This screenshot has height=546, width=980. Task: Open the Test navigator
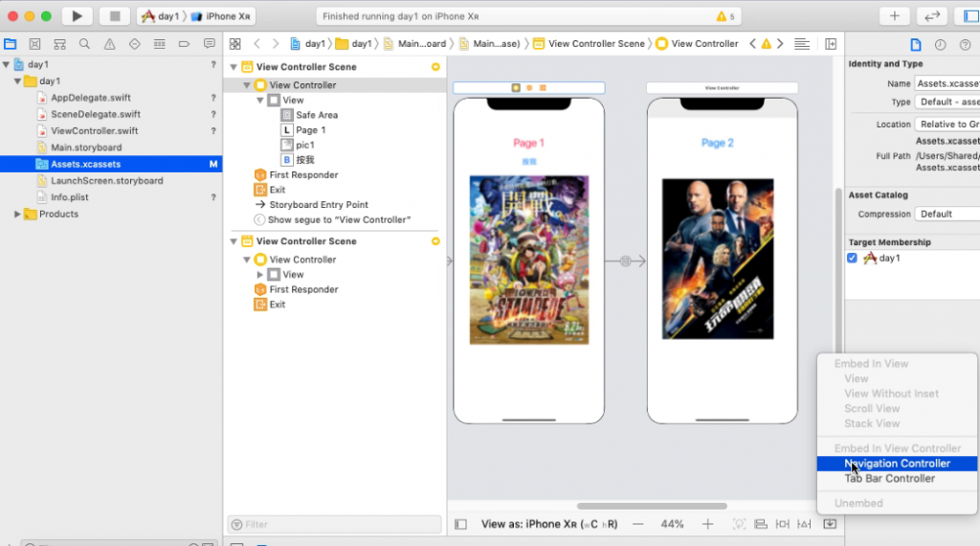(134, 44)
